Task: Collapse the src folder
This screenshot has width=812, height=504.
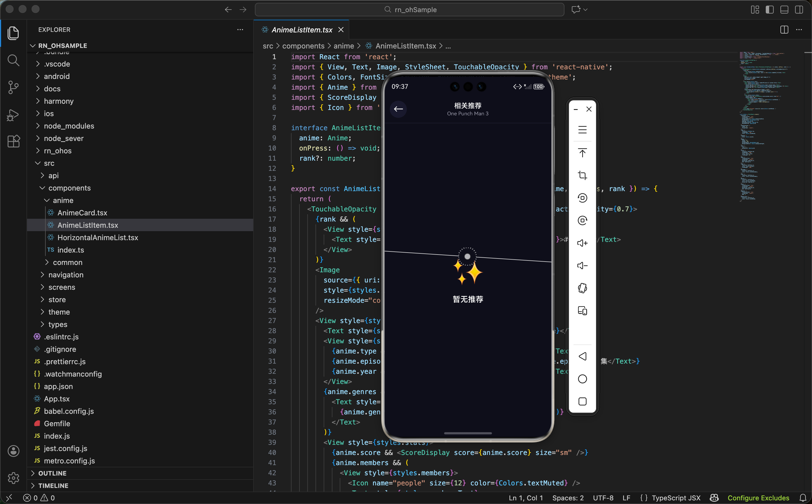Action: pos(49,163)
